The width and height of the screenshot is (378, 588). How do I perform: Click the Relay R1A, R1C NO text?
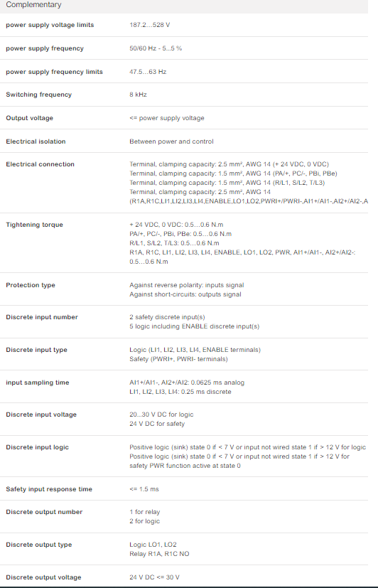pyautogui.click(x=159, y=554)
